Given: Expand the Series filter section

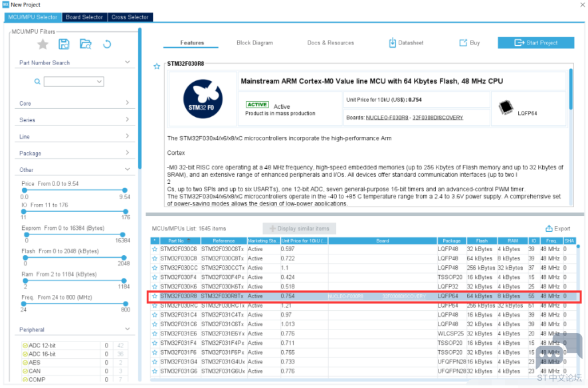Looking at the screenshot, I should tap(128, 119).
